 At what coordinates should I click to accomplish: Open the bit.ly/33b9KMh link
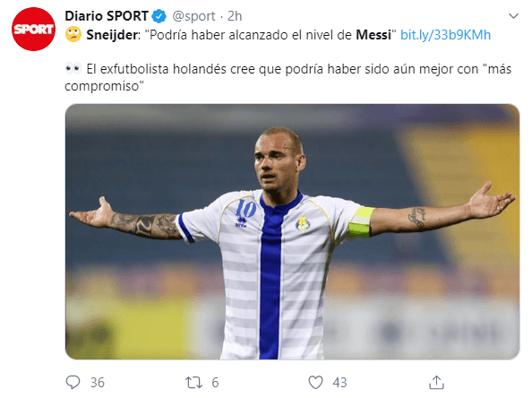pos(445,35)
